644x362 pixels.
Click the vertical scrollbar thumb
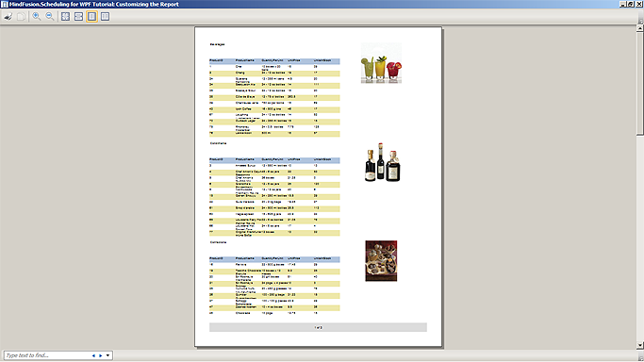pyautogui.click(x=640, y=83)
